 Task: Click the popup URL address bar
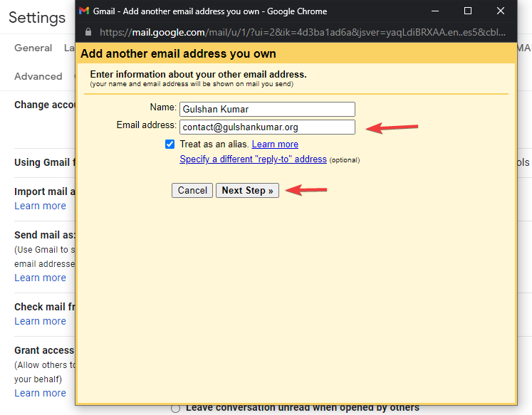coord(302,32)
